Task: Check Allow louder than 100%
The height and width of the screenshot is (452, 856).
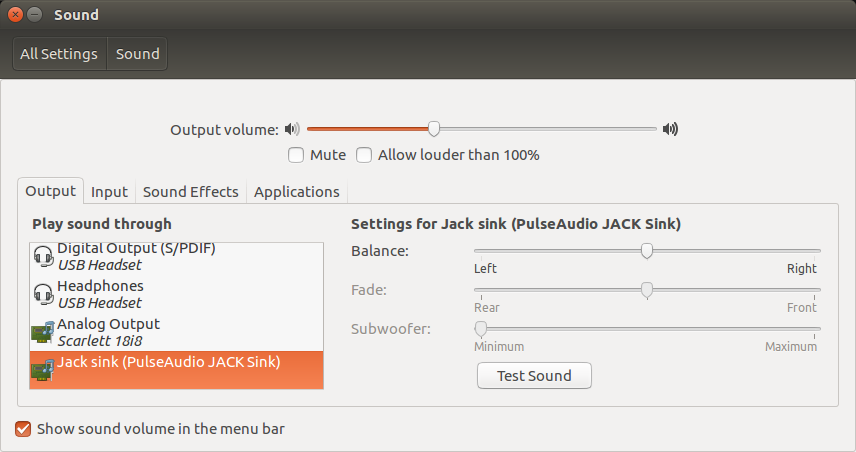Action: point(364,155)
